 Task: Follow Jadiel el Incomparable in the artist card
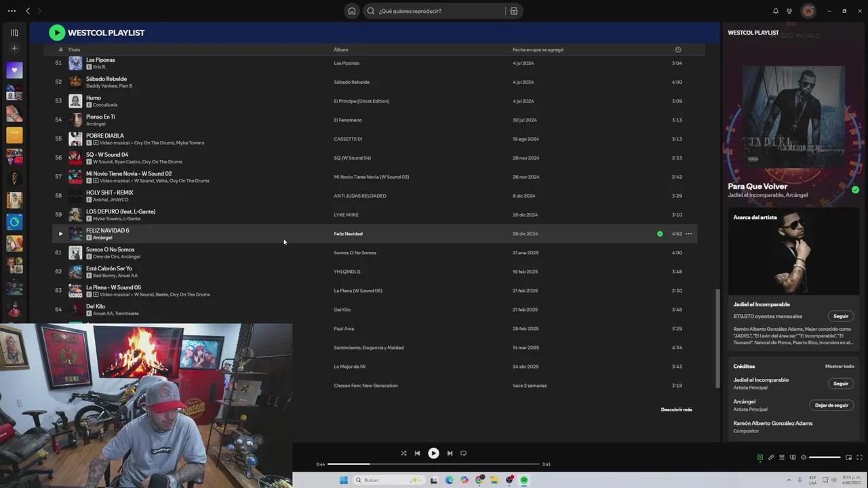841,317
